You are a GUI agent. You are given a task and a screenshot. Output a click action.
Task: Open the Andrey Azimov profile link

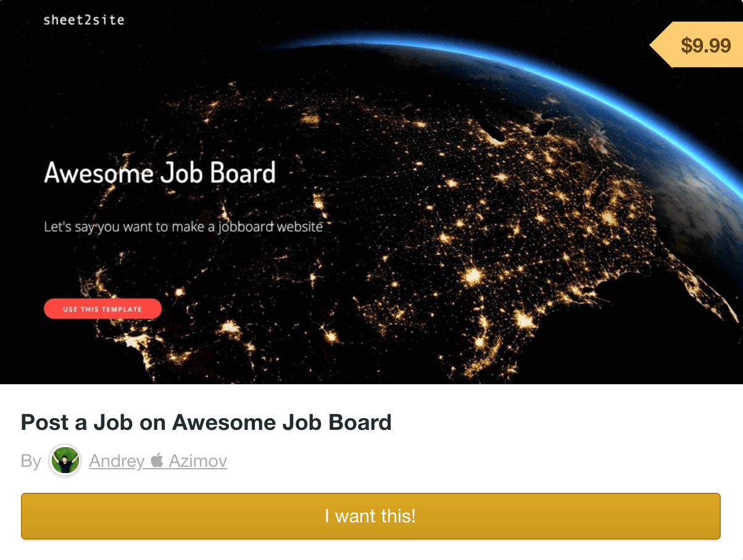coord(158,461)
